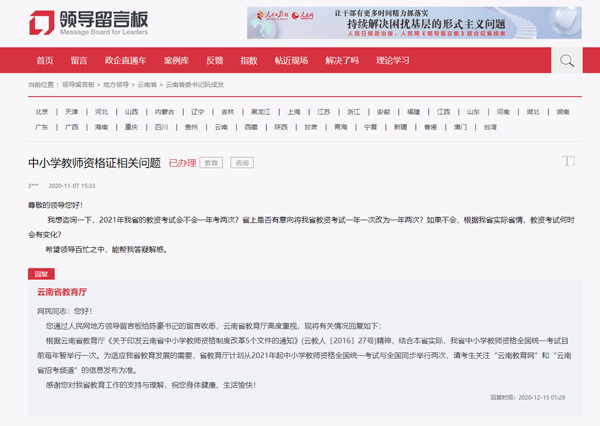Open search with the magnifier icon

(x=567, y=60)
